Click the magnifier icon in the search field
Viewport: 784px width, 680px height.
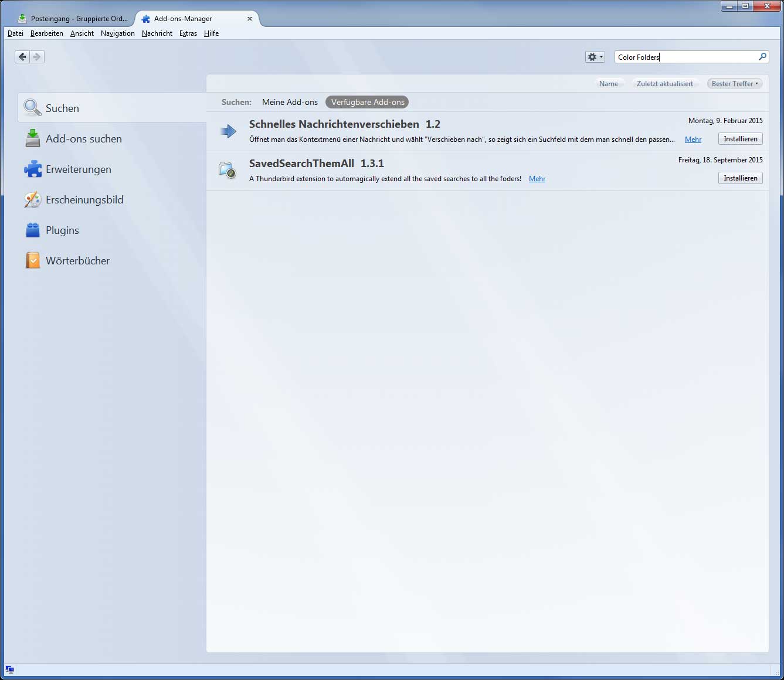pos(762,57)
